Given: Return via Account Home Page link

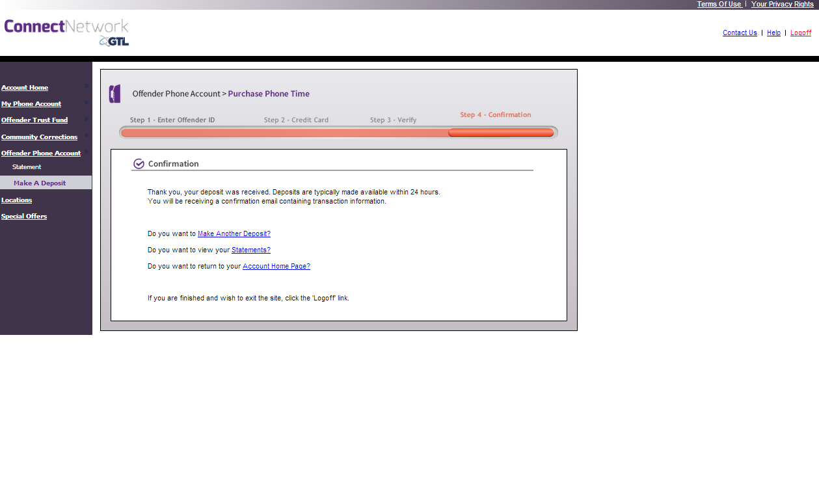Looking at the screenshot, I should tap(276, 266).
